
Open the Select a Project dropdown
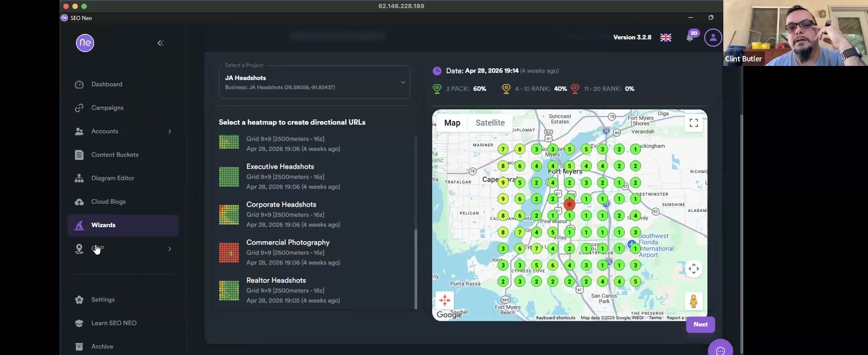pos(314,82)
